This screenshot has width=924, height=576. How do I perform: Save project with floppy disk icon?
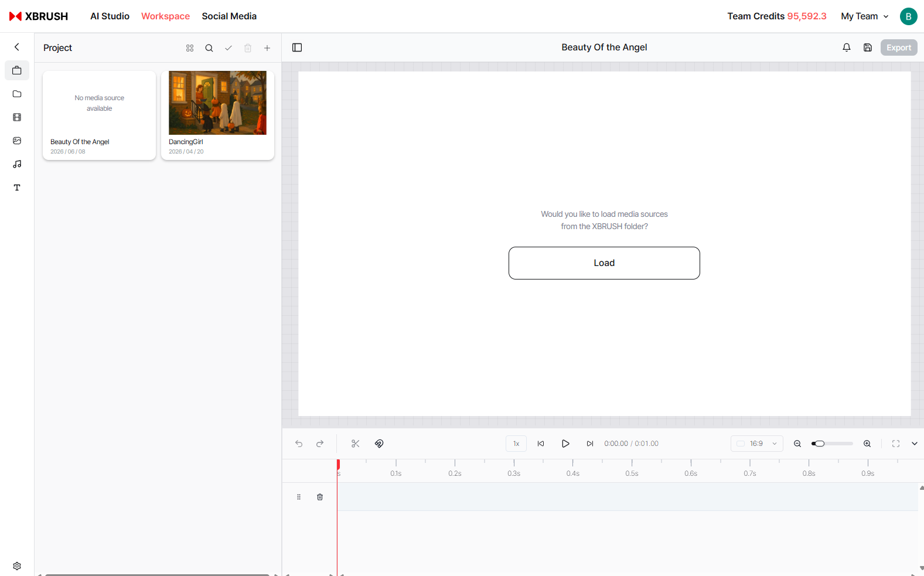(868, 47)
